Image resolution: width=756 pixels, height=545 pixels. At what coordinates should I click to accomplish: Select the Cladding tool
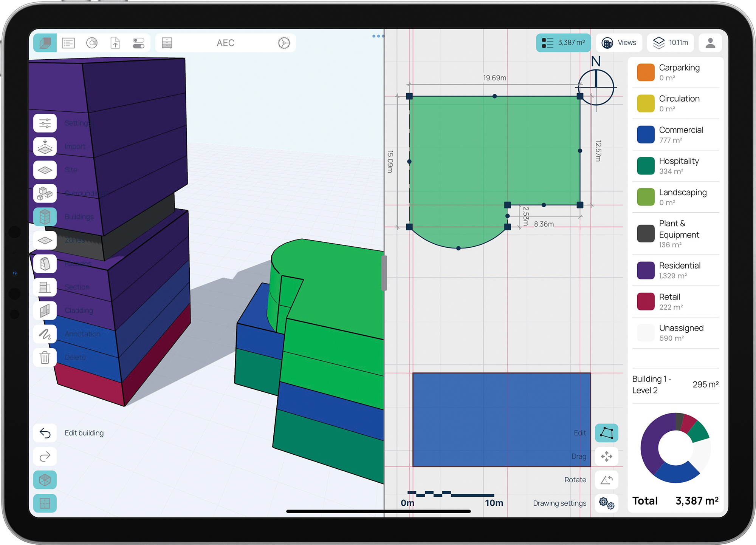tap(45, 310)
